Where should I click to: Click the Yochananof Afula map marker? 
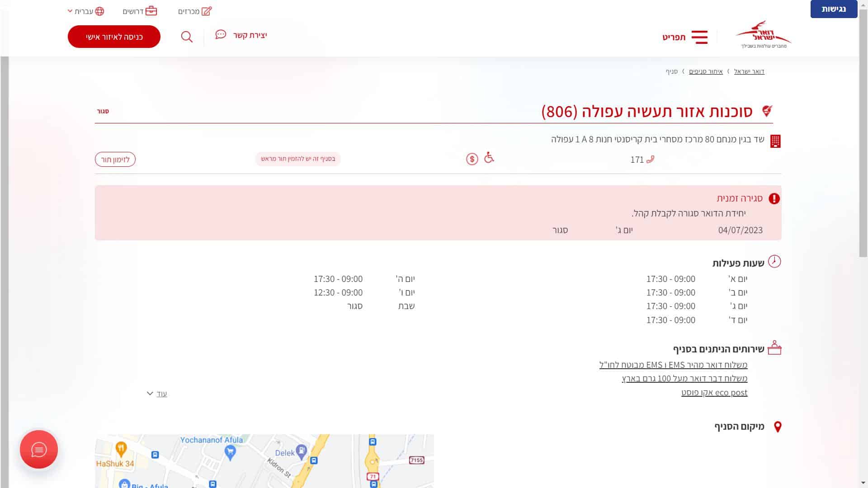coord(230,451)
